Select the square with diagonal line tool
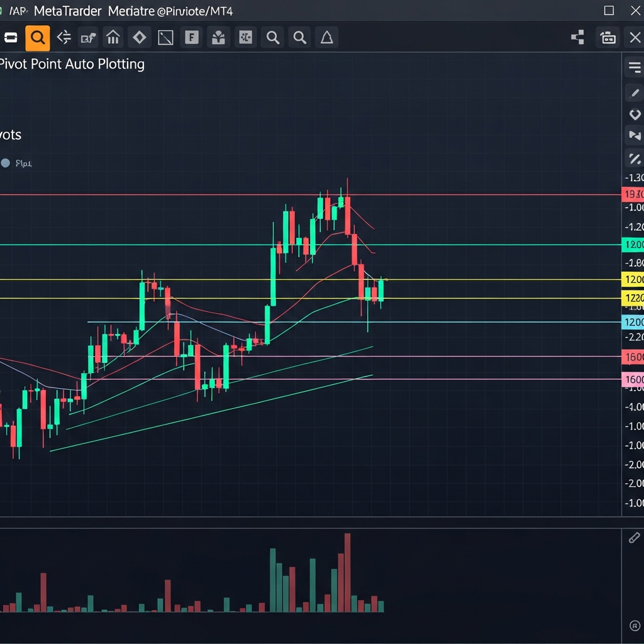 [165, 38]
